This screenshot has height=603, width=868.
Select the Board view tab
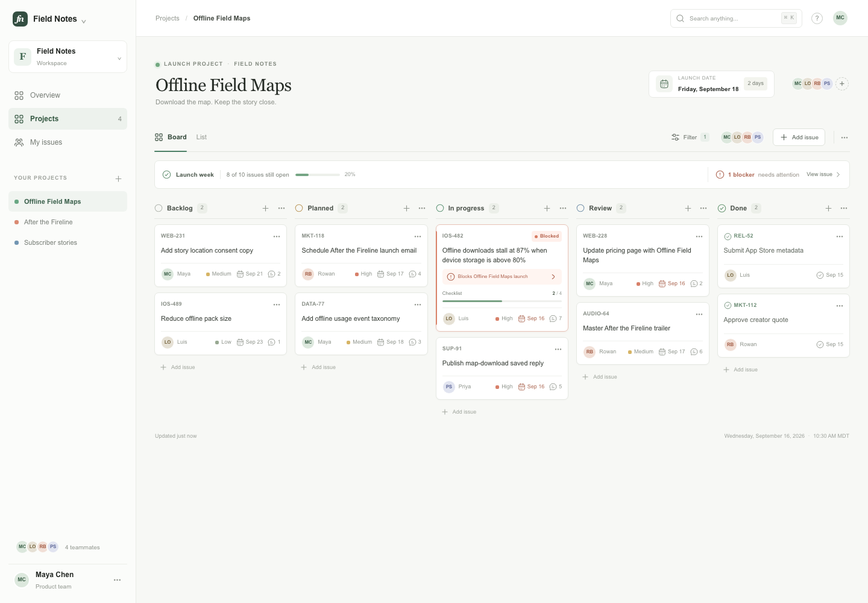(x=171, y=137)
